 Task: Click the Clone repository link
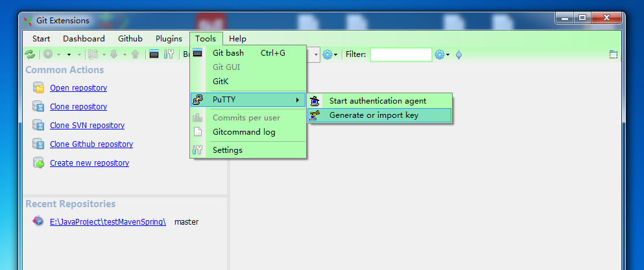[78, 107]
